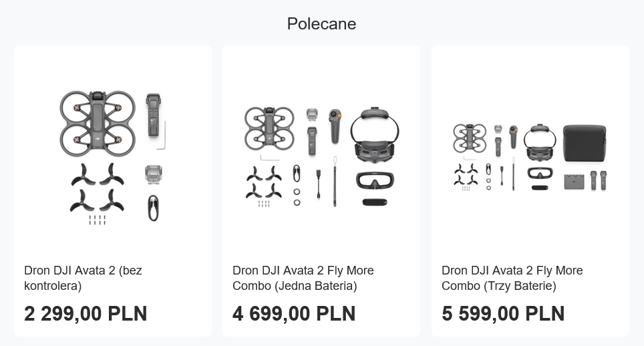Click the small drone in the Trzy Baterie photo

tap(470, 138)
